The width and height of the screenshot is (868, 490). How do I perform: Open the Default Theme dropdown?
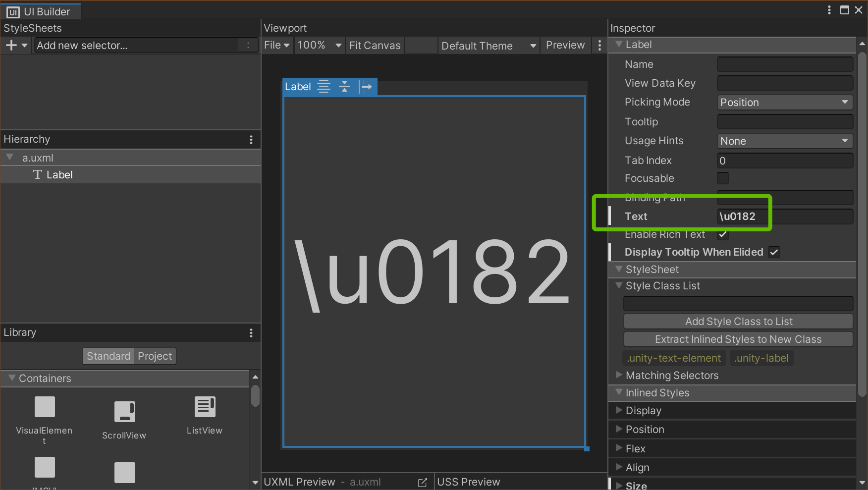[488, 45]
